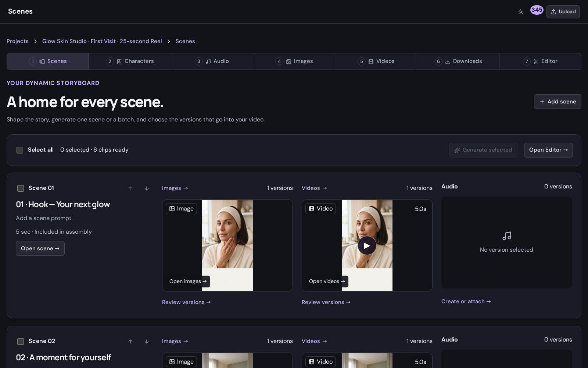Tick the Scene 01 checkbox
The width and height of the screenshot is (588, 368).
(x=21, y=188)
